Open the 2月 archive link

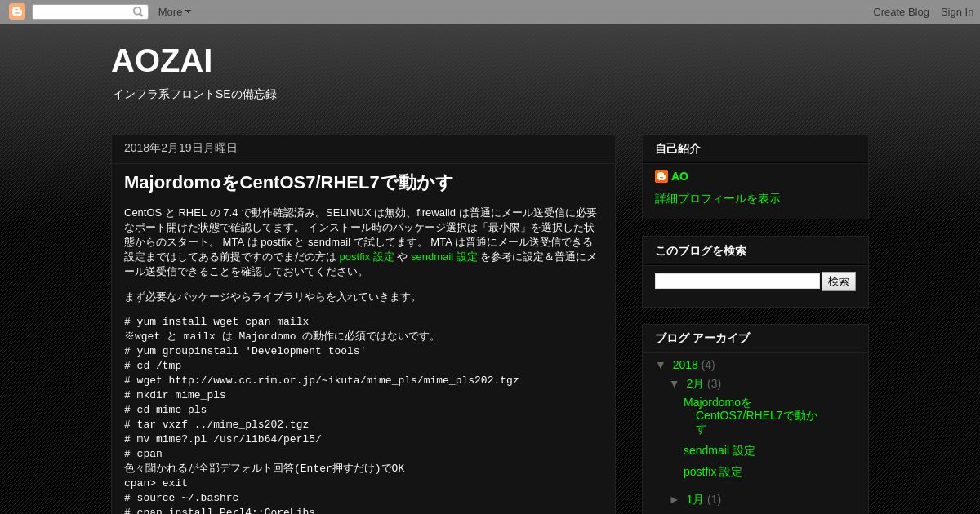pyautogui.click(x=695, y=383)
